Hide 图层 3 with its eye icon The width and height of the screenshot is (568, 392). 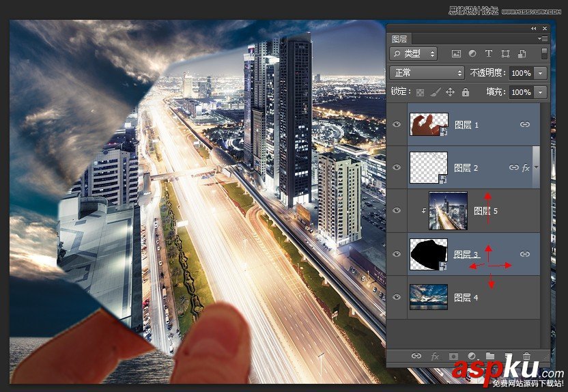coord(397,253)
